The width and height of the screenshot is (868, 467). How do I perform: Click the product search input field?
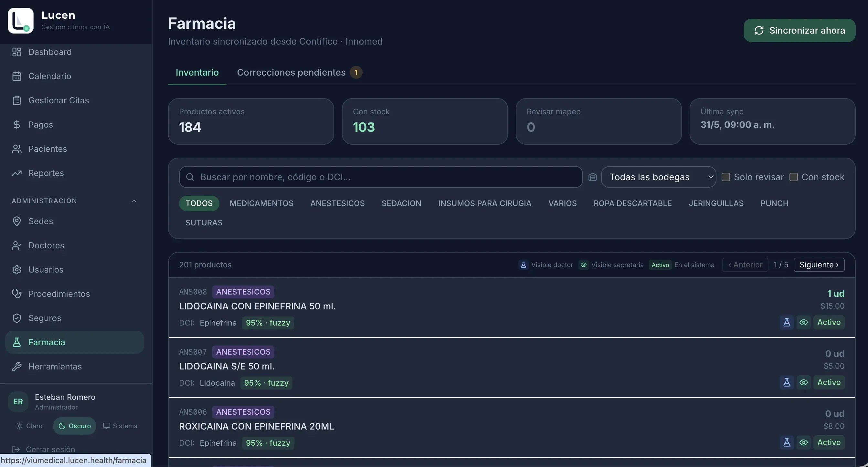click(x=381, y=177)
